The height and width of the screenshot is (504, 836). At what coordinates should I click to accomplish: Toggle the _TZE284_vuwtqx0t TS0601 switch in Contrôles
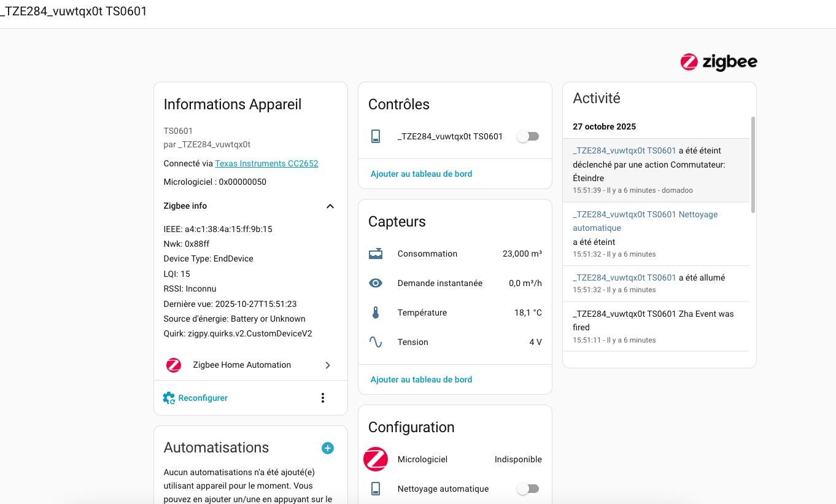coord(528,136)
